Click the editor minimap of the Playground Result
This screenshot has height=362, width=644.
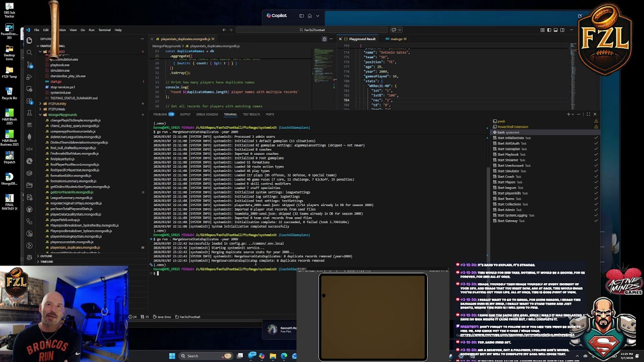(573, 75)
